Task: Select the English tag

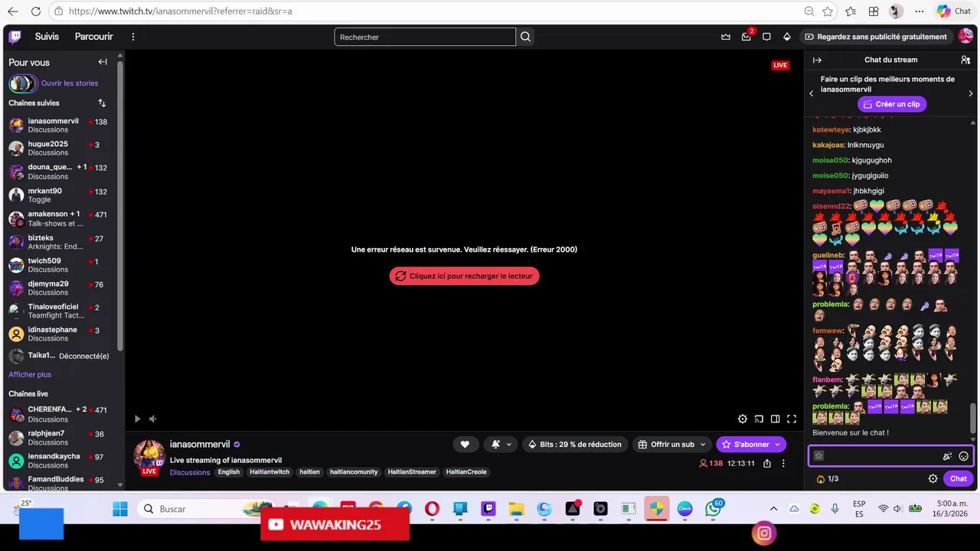Action: tap(229, 472)
